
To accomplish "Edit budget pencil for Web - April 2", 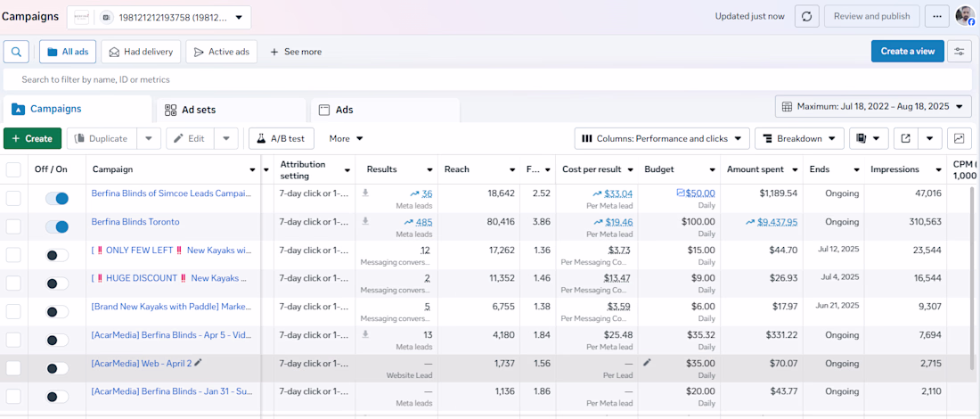I will coord(648,362).
